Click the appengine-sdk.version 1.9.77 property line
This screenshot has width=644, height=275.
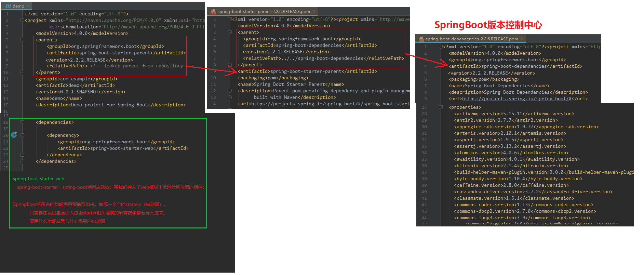526,127
